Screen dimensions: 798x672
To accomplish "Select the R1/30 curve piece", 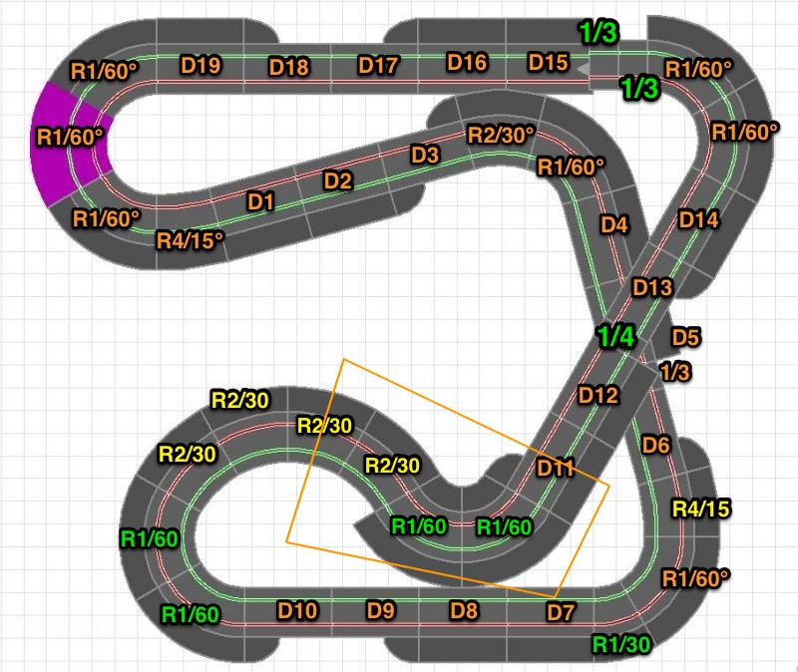I will [x=620, y=644].
